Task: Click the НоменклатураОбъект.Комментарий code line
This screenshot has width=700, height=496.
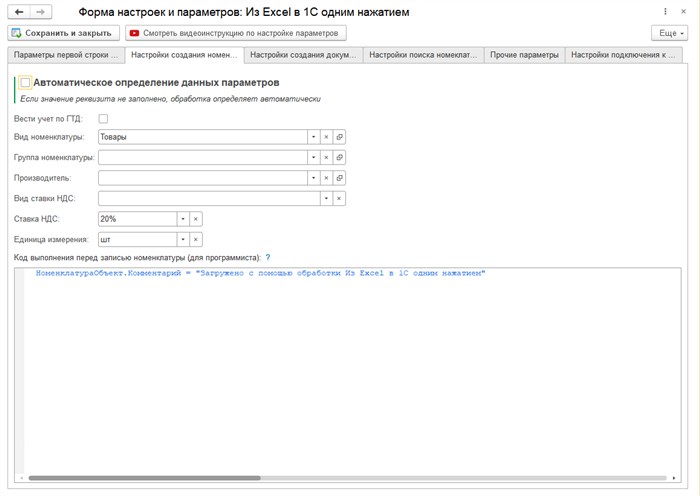Action: click(260, 273)
